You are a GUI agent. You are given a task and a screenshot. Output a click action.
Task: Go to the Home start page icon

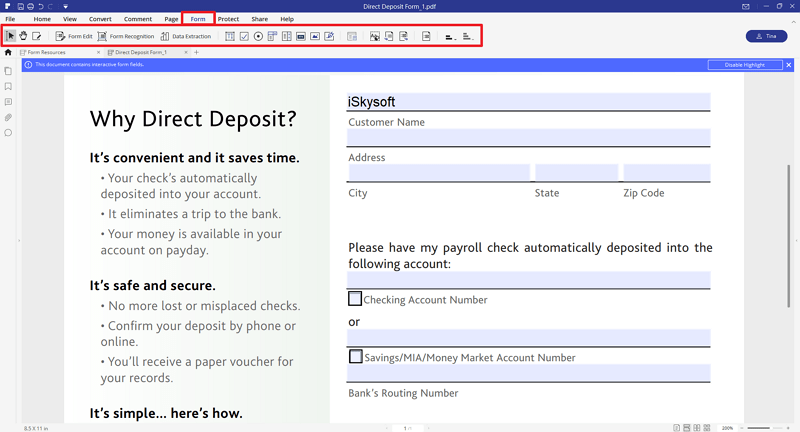8,52
